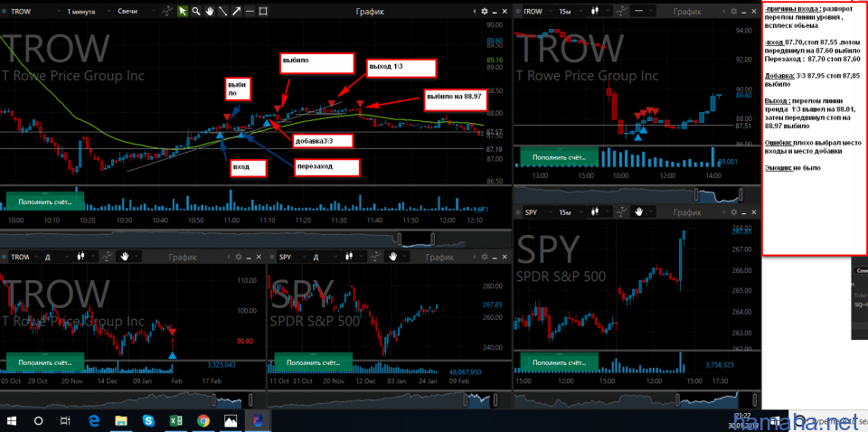Click 'Пополнить счёт' in SPY daily chart
This screenshot has width=868, height=432.
(314, 362)
